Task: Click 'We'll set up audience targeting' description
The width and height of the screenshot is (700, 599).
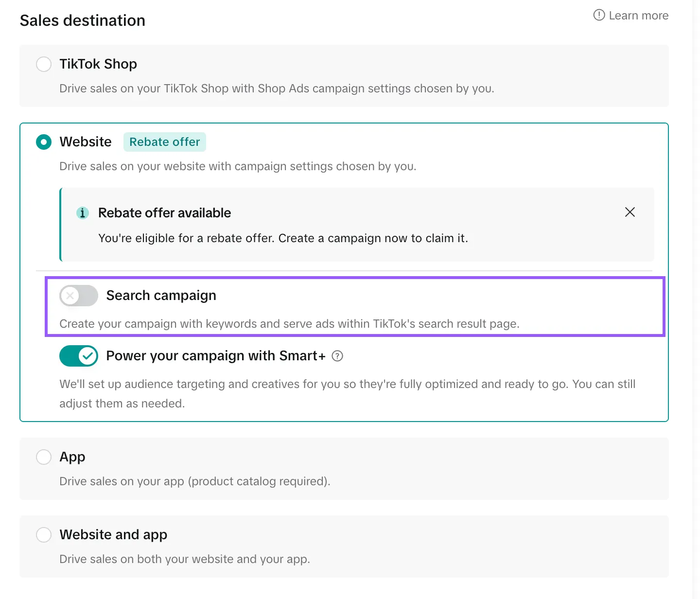Action: click(x=347, y=394)
